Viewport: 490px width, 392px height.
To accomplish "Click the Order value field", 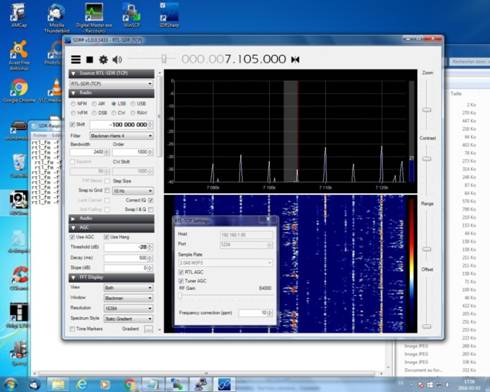I will [x=133, y=152].
